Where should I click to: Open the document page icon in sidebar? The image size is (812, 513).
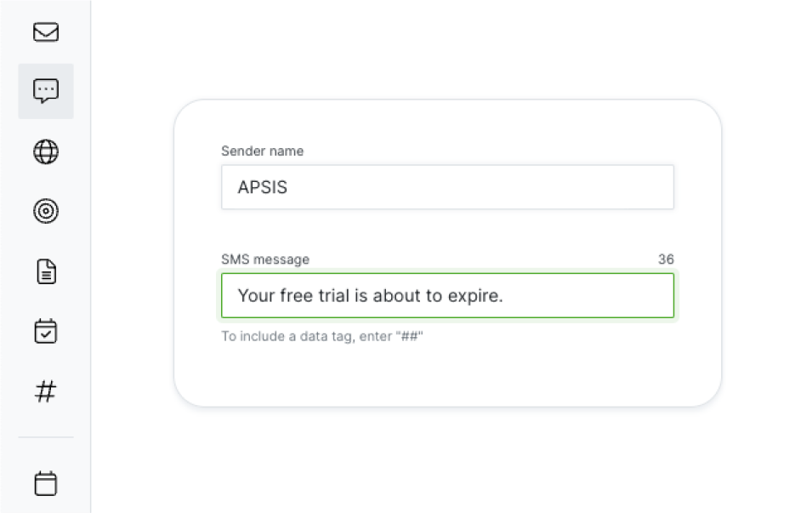pos(46,271)
